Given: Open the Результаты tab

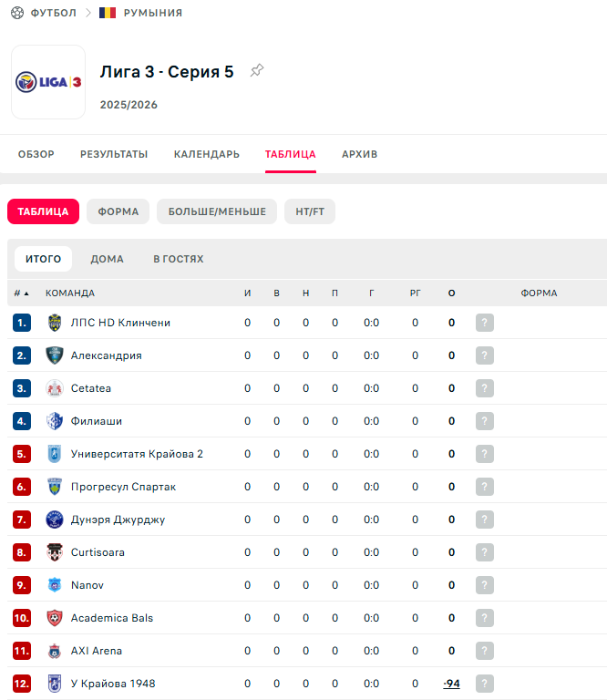Looking at the screenshot, I should point(114,154).
